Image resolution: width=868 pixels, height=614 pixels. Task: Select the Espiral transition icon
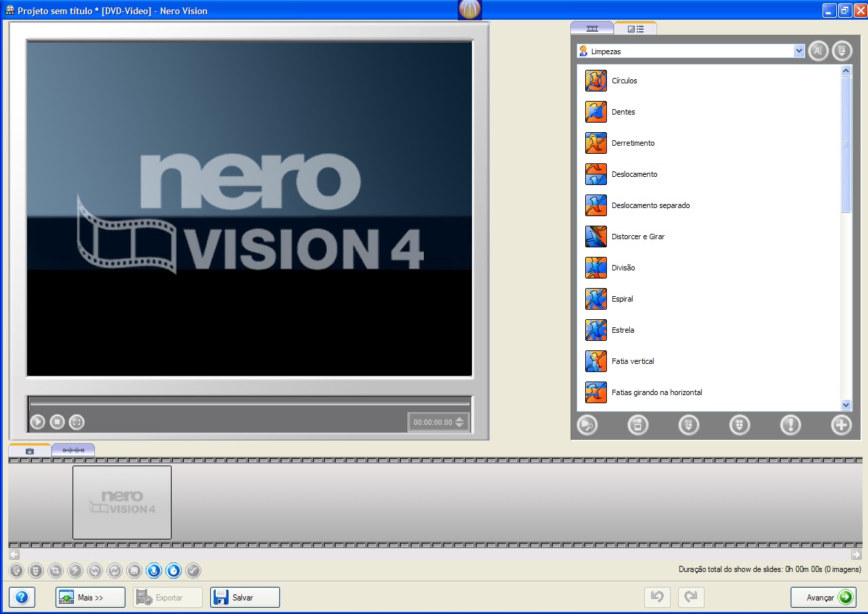596,299
